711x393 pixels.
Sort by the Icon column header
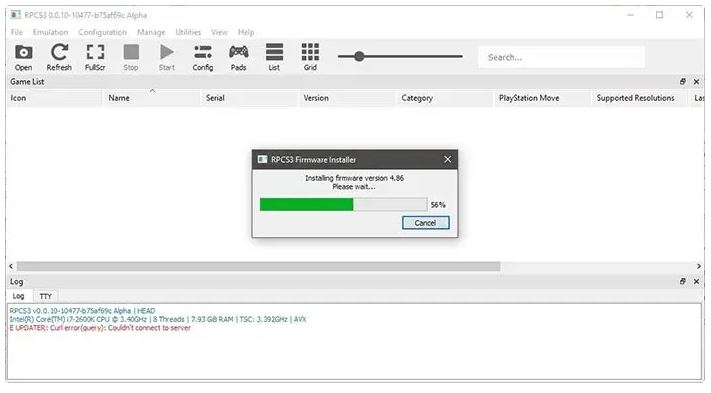tap(54, 98)
